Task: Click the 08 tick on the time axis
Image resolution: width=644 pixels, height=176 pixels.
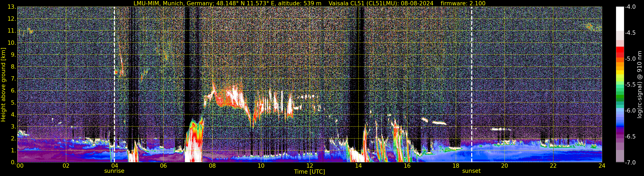Action: click(x=212, y=166)
